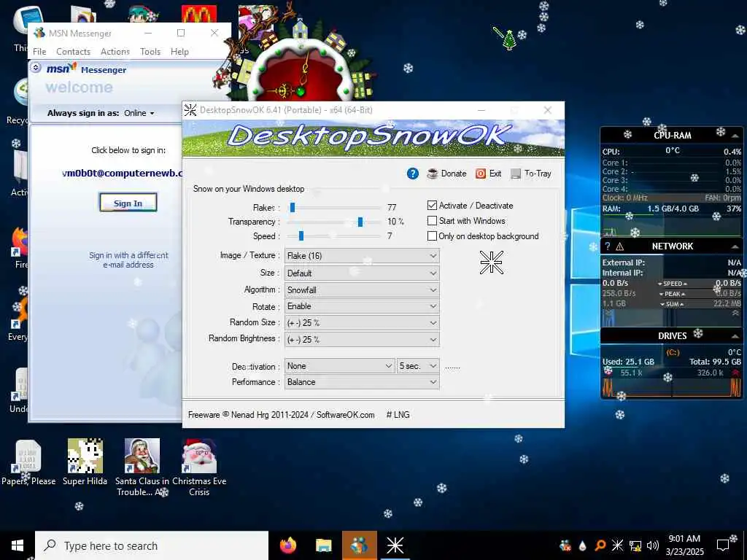Image resolution: width=747 pixels, height=560 pixels.
Task: Click the warning triangle icon in NETWORK gadget
Action: pyautogui.click(x=619, y=246)
